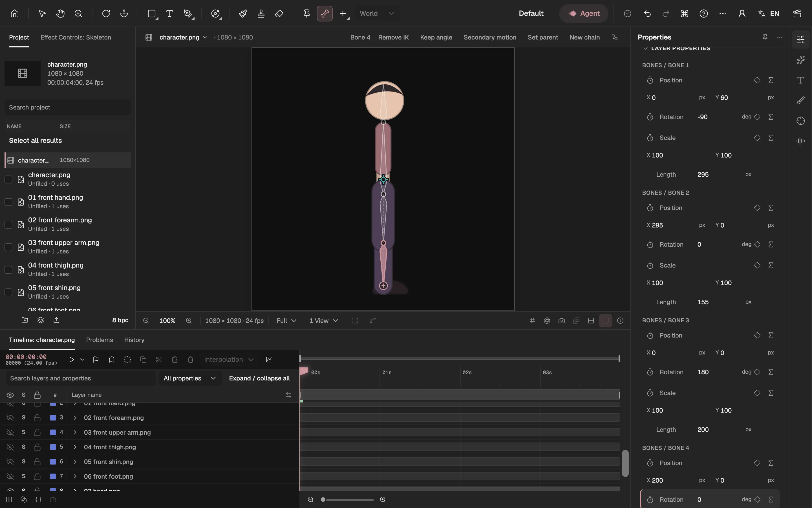Click the Redo arrow
812x508 pixels.
point(666,14)
